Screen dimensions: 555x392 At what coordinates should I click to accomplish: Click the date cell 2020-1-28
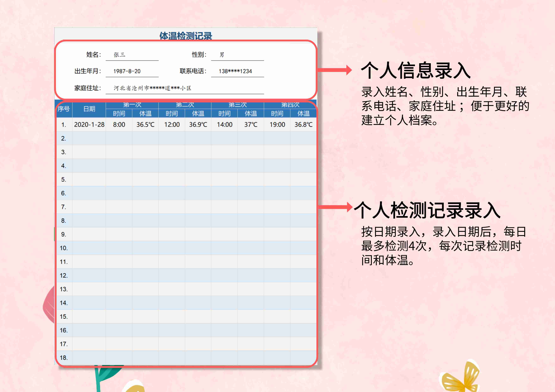pyautogui.click(x=89, y=125)
